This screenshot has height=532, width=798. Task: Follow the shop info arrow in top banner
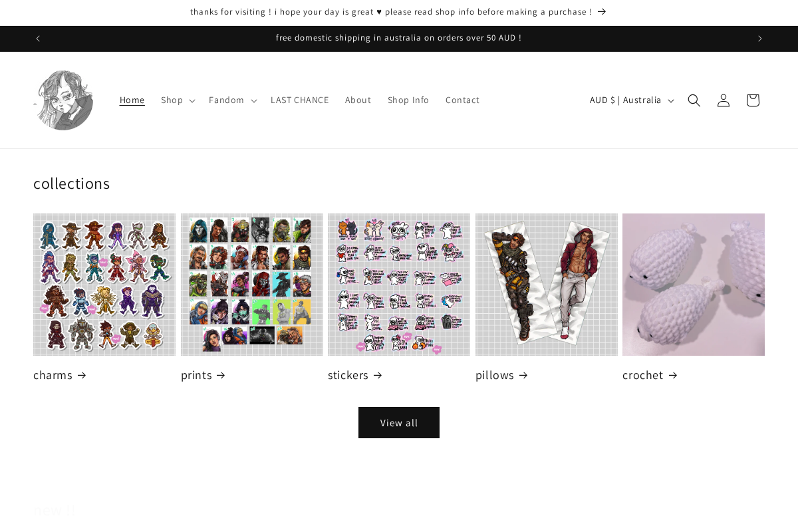pos(600,11)
